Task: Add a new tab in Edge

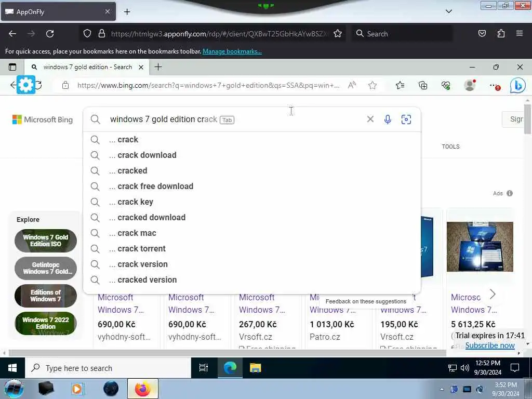Action: pyautogui.click(x=158, y=67)
